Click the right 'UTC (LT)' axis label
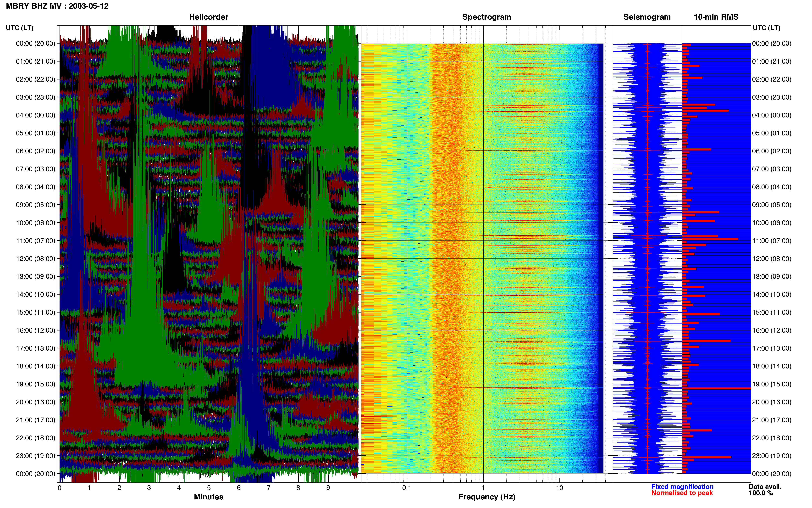This screenshot has height=508, width=812. tap(766, 28)
